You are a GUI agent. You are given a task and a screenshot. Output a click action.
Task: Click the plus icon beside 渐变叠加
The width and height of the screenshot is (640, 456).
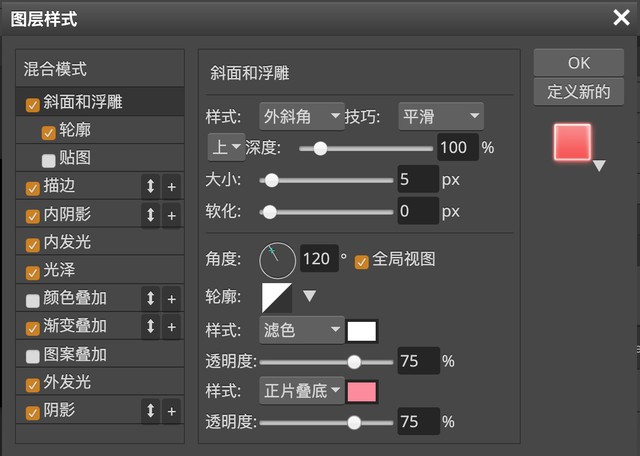coord(171,327)
